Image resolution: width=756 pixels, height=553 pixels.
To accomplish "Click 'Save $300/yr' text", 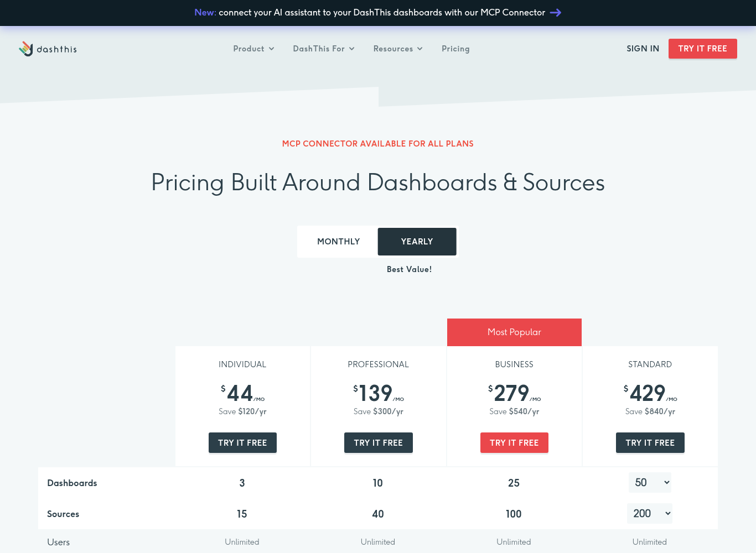I will click(379, 411).
